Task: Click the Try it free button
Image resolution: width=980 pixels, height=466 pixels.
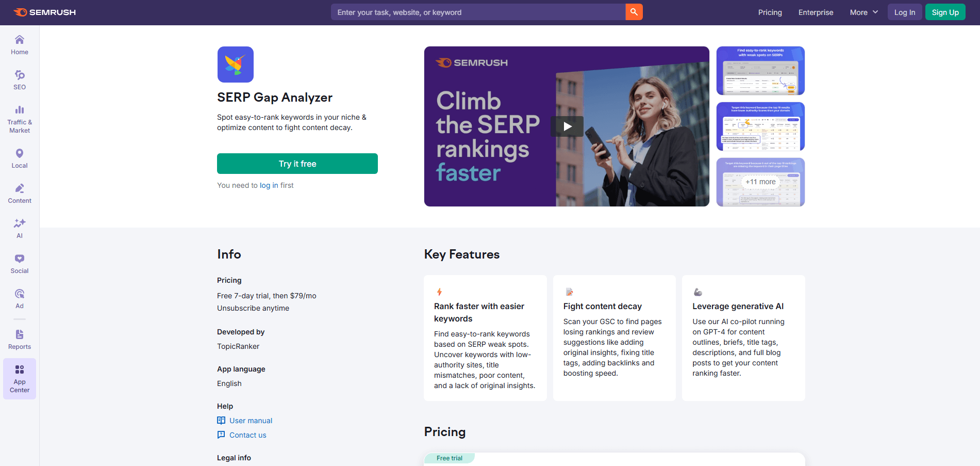Action: (x=297, y=163)
